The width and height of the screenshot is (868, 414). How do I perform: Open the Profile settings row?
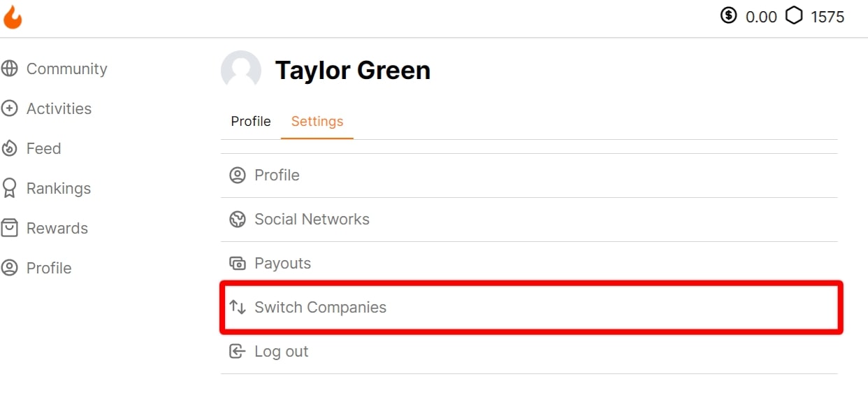(x=529, y=176)
